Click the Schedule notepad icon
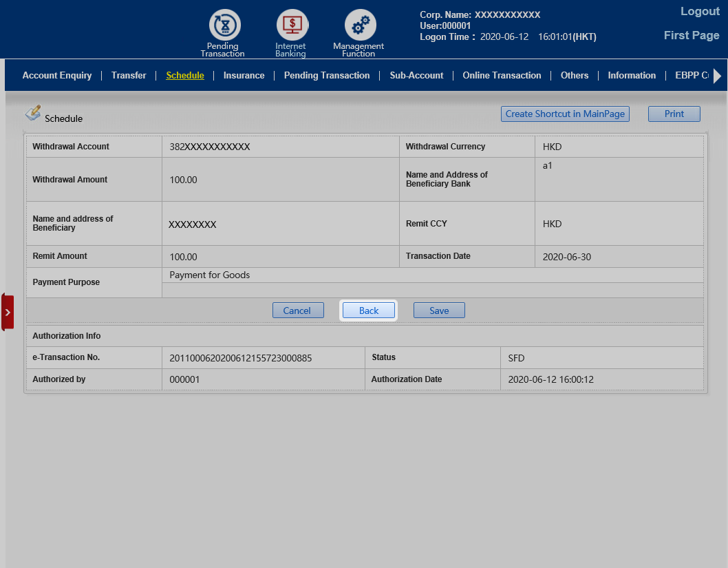This screenshot has height=568, width=728. coord(33,114)
